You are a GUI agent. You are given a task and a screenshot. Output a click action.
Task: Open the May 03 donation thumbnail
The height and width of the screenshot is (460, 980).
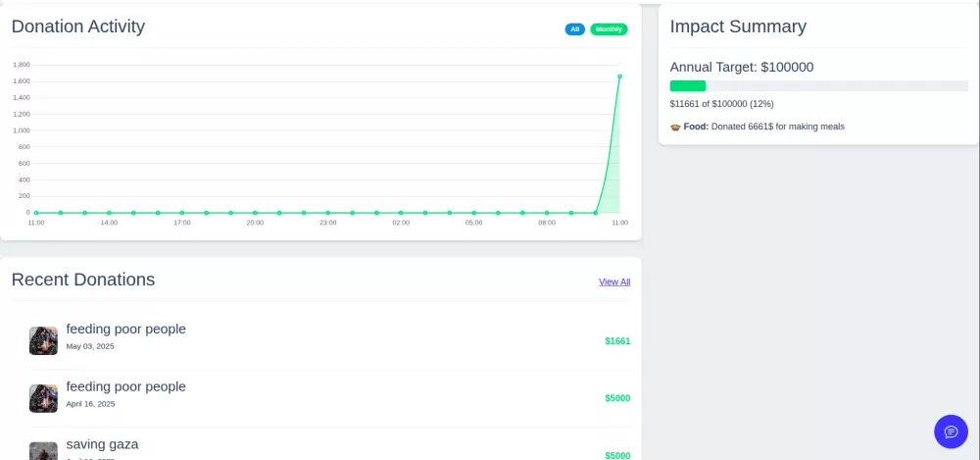(43, 340)
